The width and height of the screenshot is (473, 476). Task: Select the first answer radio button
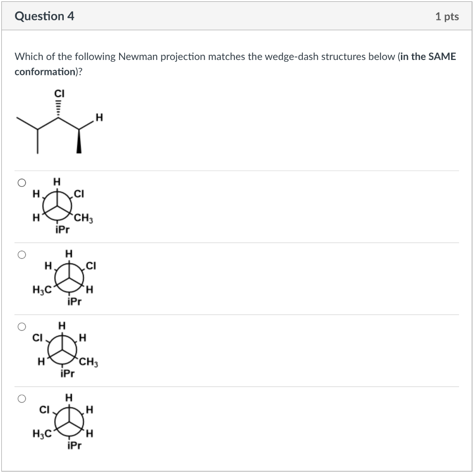tap(21, 182)
